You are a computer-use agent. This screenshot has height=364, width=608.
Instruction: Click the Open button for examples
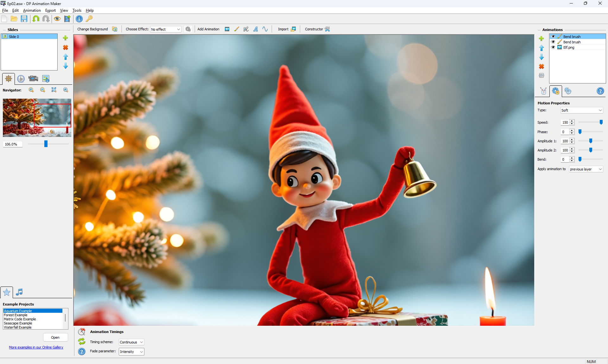point(55,337)
